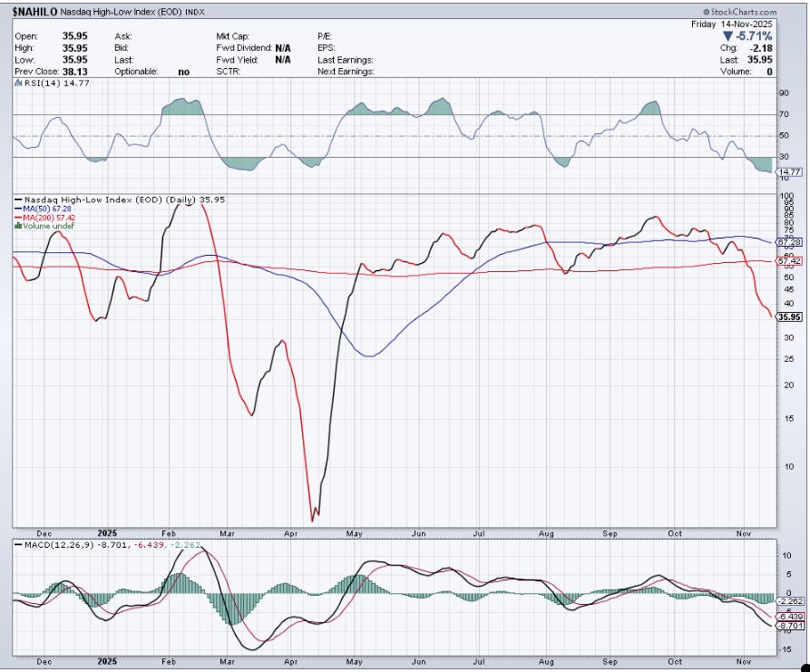810x672 pixels.
Task: Click the Chg value -2.18
Action: tap(760, 48)
